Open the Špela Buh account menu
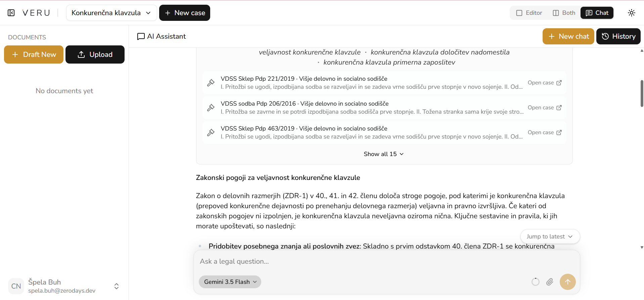The width and height of the screenshot is (644, 300). pos(64,286)
